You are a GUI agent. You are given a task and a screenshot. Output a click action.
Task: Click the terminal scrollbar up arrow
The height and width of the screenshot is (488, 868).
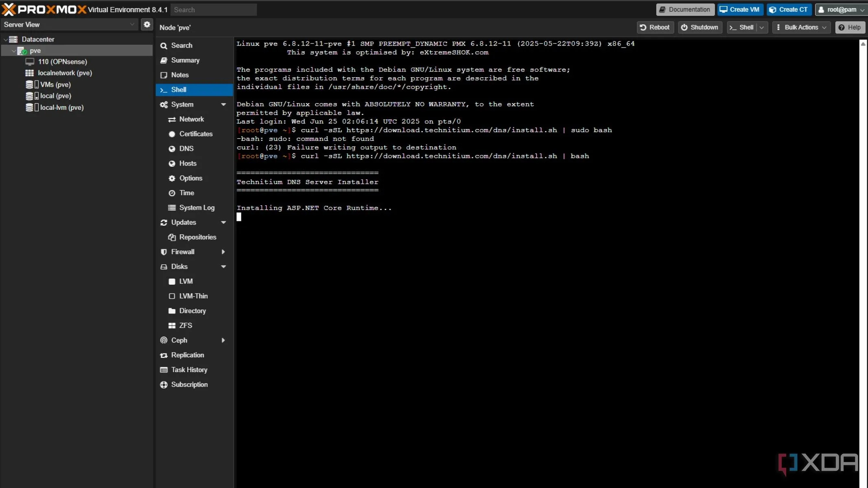863,44
